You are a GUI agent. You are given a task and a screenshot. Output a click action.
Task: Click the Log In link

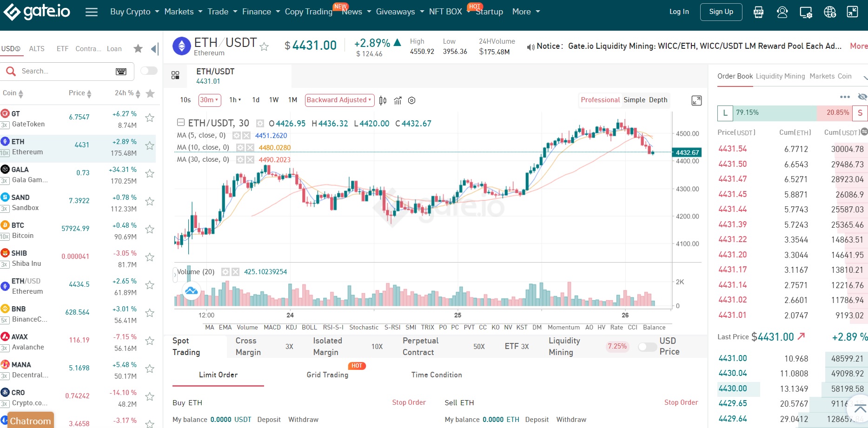pos(679,12)
